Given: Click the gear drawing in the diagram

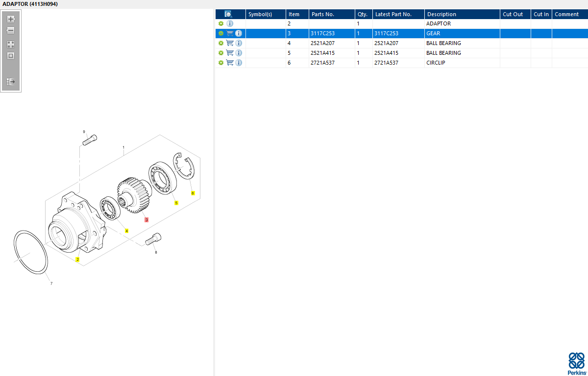Looking at the screenshot, I should (134, 194).
